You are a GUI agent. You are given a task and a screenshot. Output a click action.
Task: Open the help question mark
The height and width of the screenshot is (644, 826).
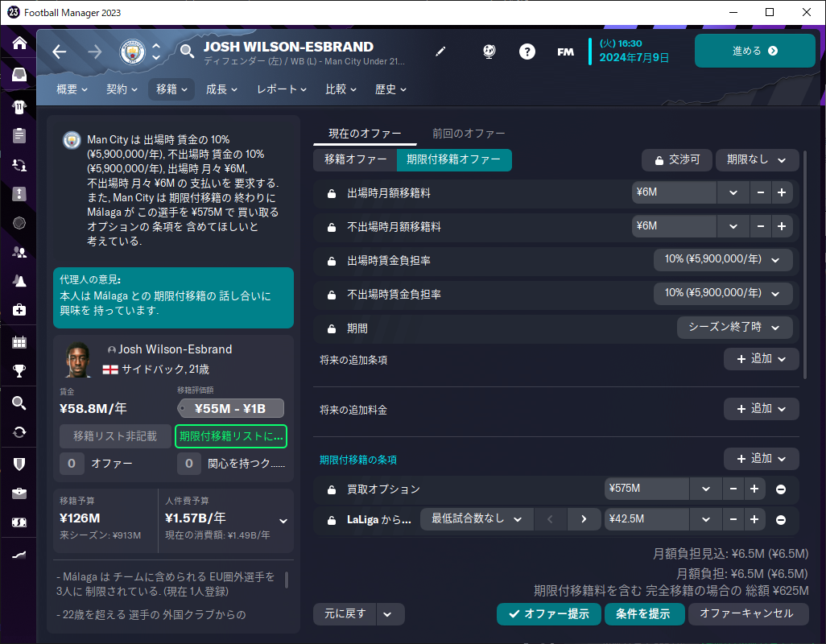coord(527,52)
